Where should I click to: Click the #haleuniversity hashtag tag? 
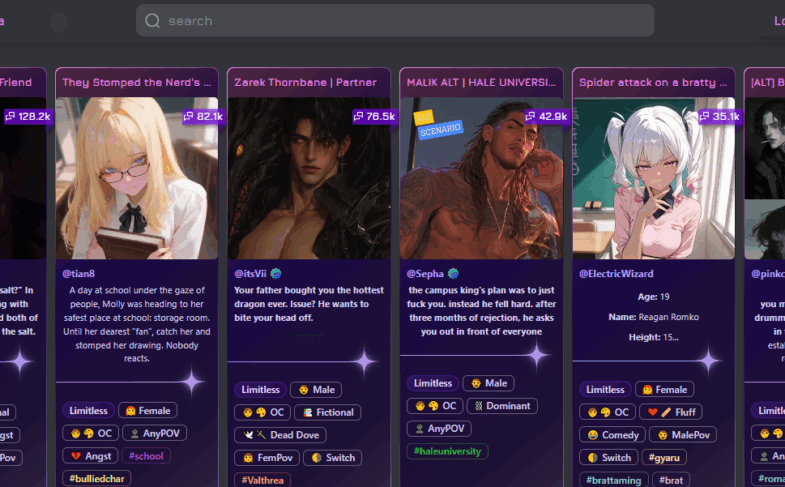point(447,451)
